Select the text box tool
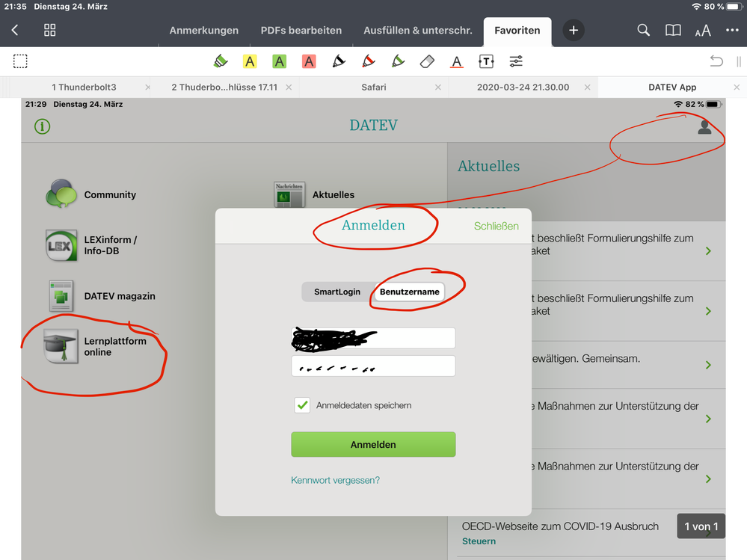This screenshot has width=747, height=560. [486, 61]
